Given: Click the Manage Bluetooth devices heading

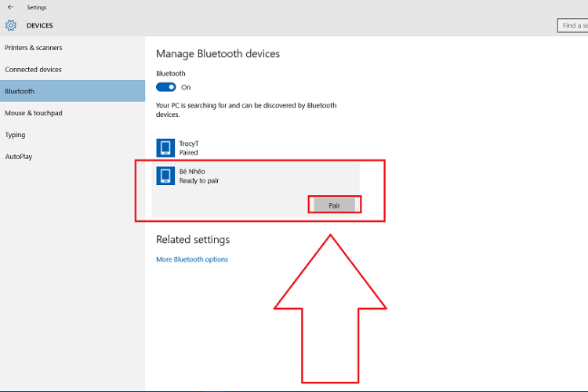Looking at the screenshot, I should [x=218, y=53].
